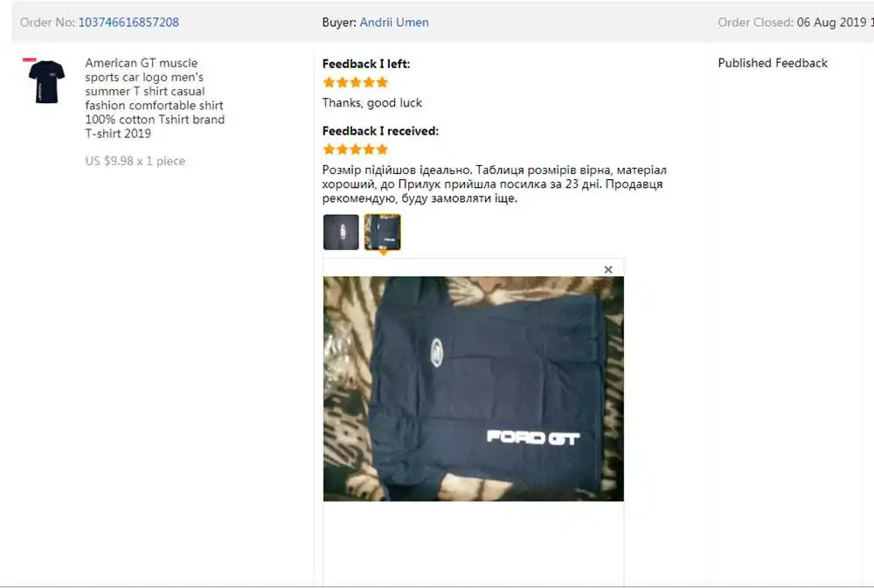Click the stars under Feedback I received

point(356,149)
